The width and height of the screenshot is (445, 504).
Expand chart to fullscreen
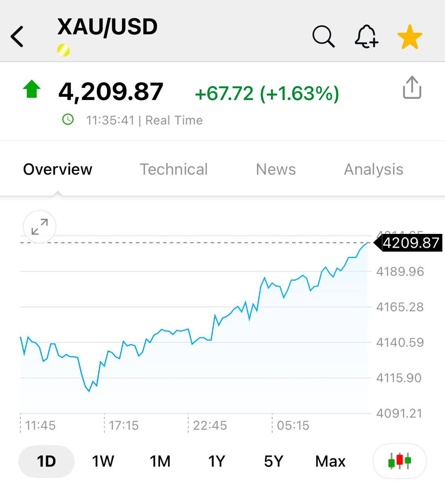(x=39, y=227)
